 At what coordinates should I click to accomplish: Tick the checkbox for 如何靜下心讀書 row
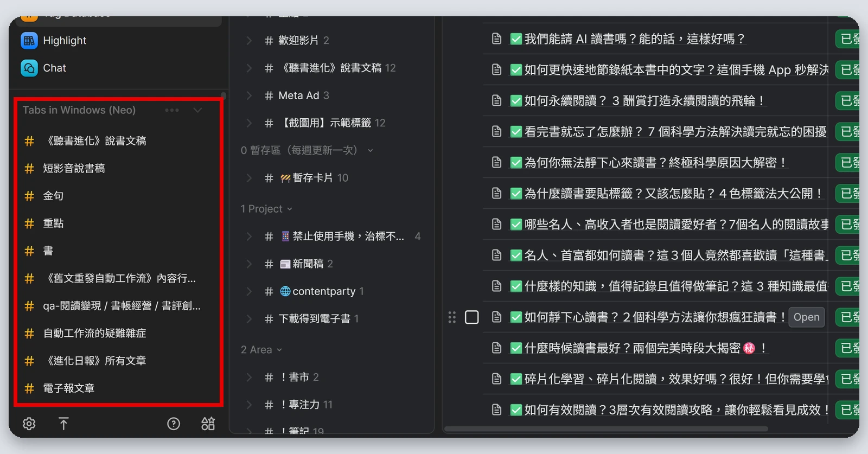472,317
